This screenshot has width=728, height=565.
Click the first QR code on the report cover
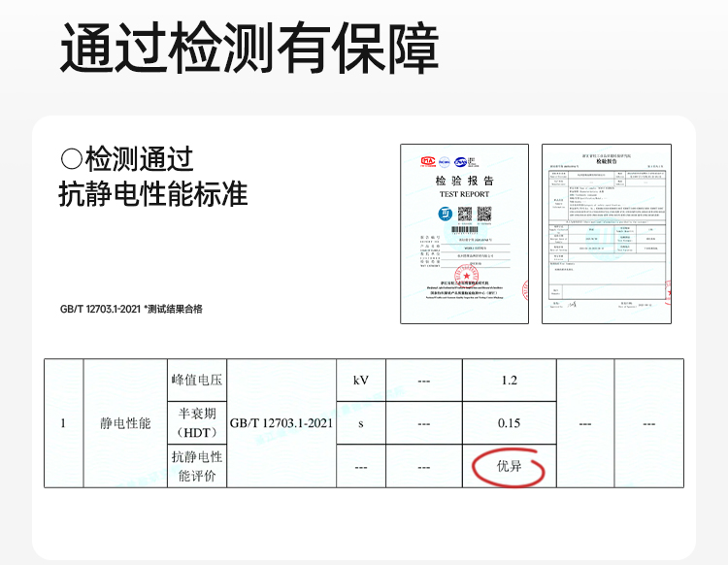pos(465,214)
